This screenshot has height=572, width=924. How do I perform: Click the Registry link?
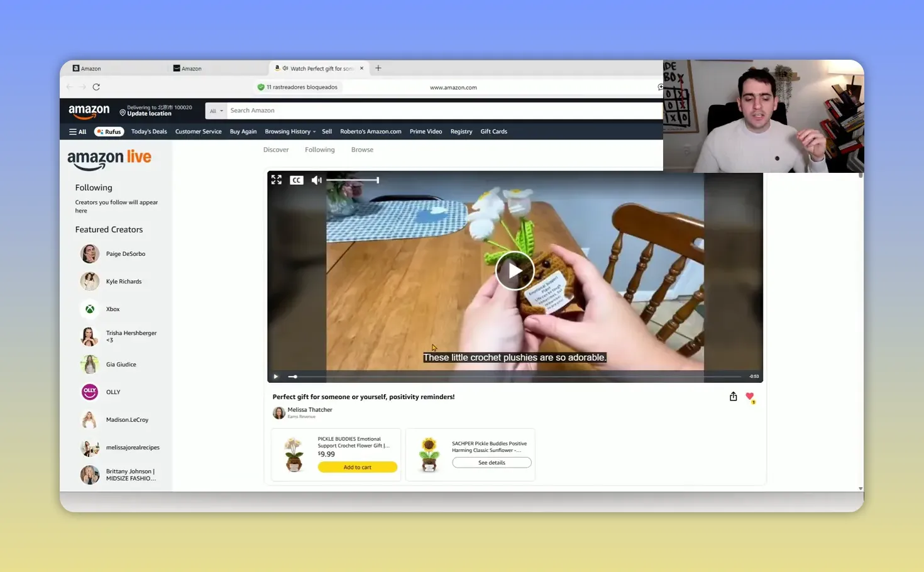461,132
